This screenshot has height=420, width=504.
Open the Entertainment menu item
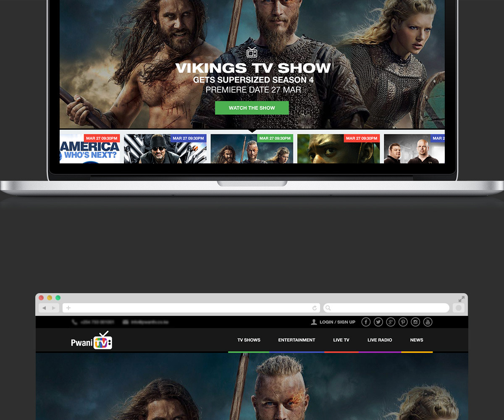pyautogui.click(x=297, y=340)
